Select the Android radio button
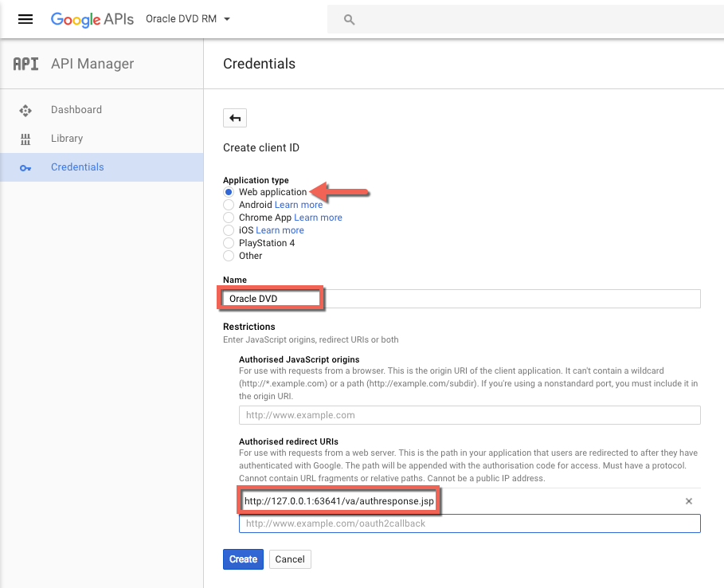The width and height of the screenshot is (724, 588). click(x=229, y=205)
